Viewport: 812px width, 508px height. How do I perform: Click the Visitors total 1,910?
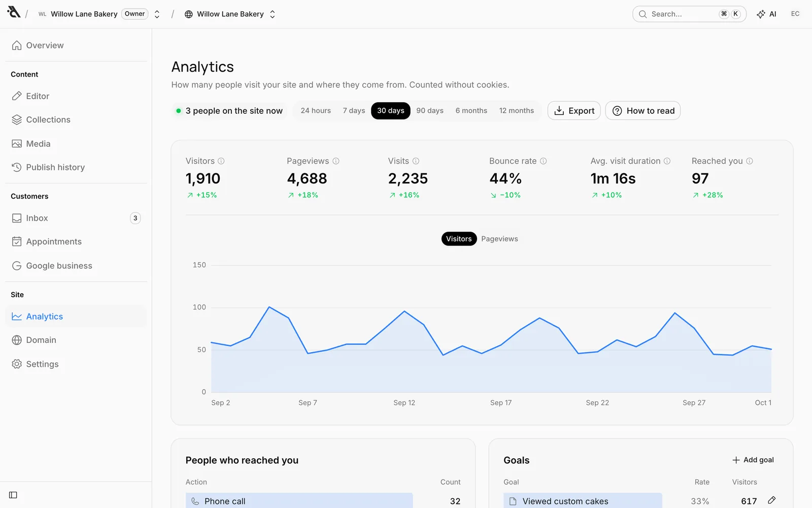pyautogui.click(x=203, y=179)
